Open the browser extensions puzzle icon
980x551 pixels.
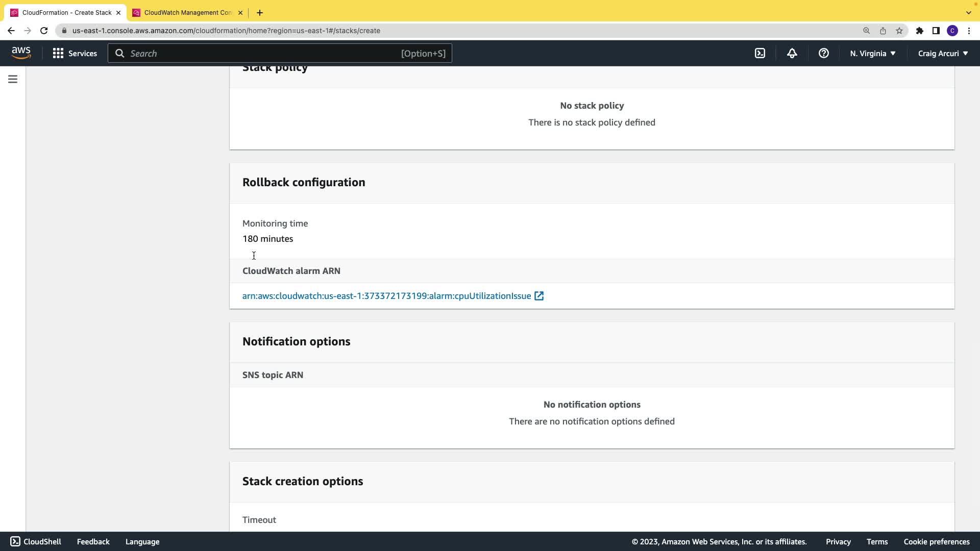[x=919, y=31]
